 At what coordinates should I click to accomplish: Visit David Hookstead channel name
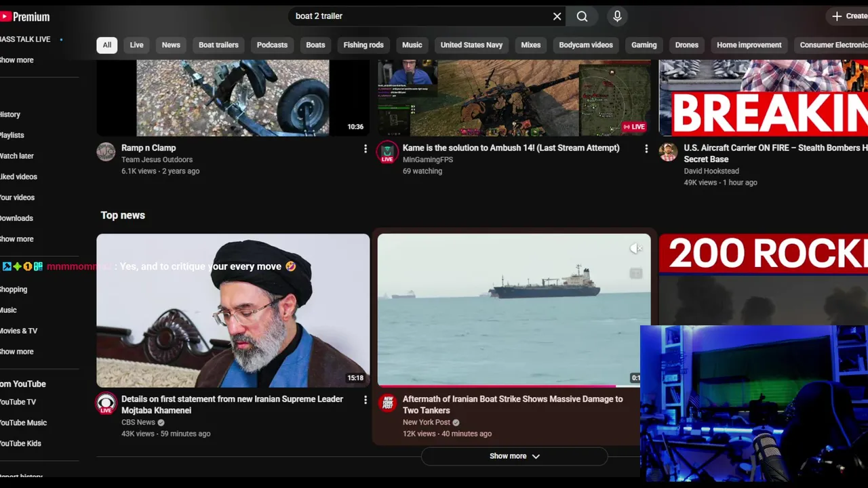pos(711,171)
